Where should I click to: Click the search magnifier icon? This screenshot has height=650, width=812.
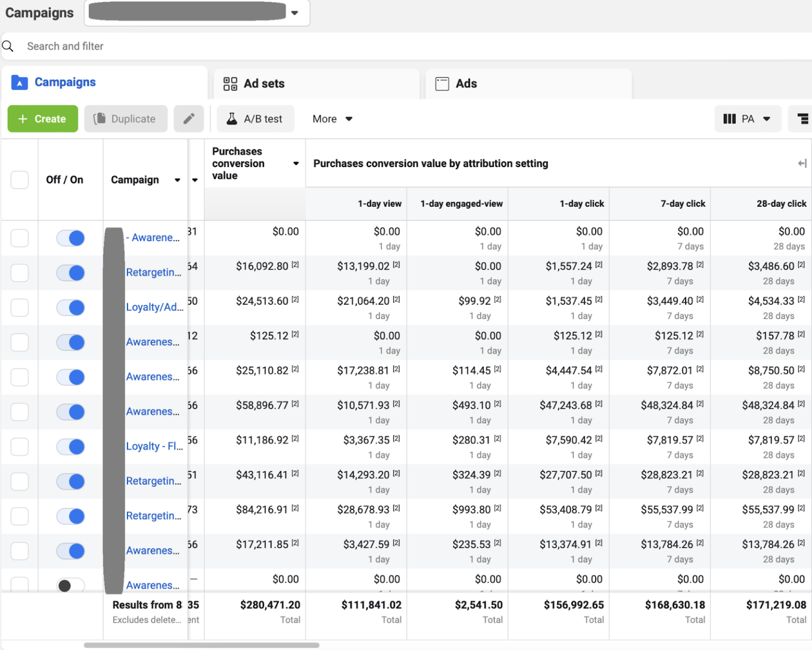click(x=8, y=46)
